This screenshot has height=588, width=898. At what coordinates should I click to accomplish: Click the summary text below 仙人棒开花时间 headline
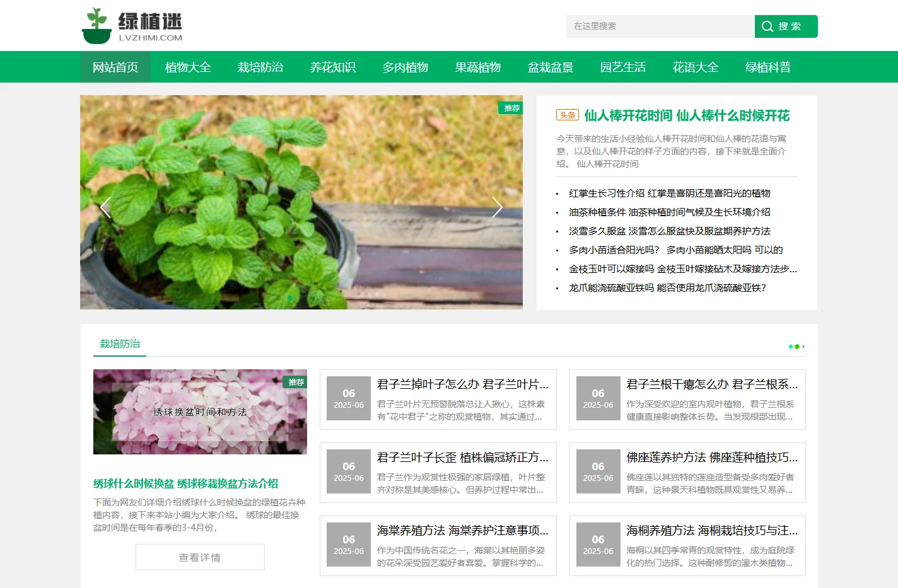click(x=672, y=151)
